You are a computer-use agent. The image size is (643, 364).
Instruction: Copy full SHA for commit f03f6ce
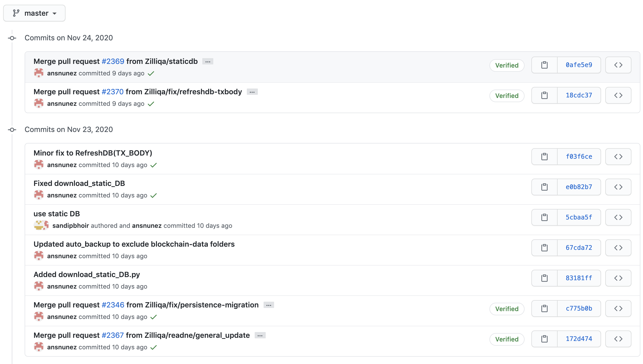(x=544, y=157)
